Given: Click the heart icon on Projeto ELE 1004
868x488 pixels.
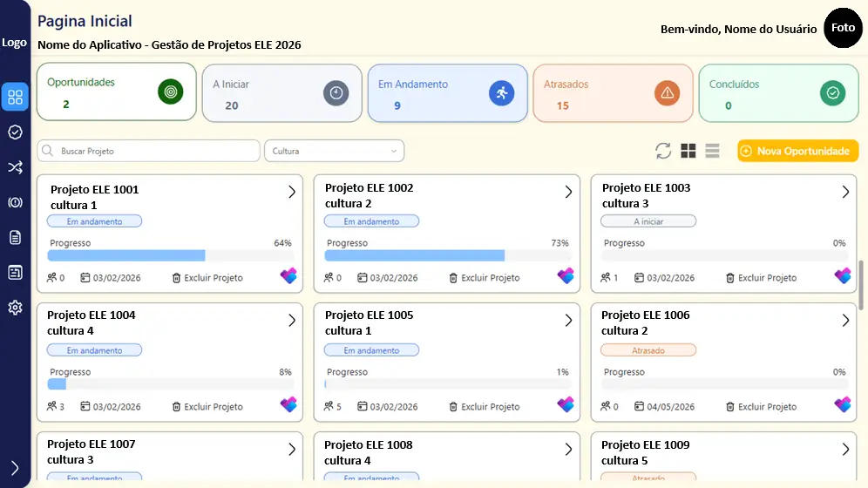Looking at the screenshot, I should (x=288, y=404).
